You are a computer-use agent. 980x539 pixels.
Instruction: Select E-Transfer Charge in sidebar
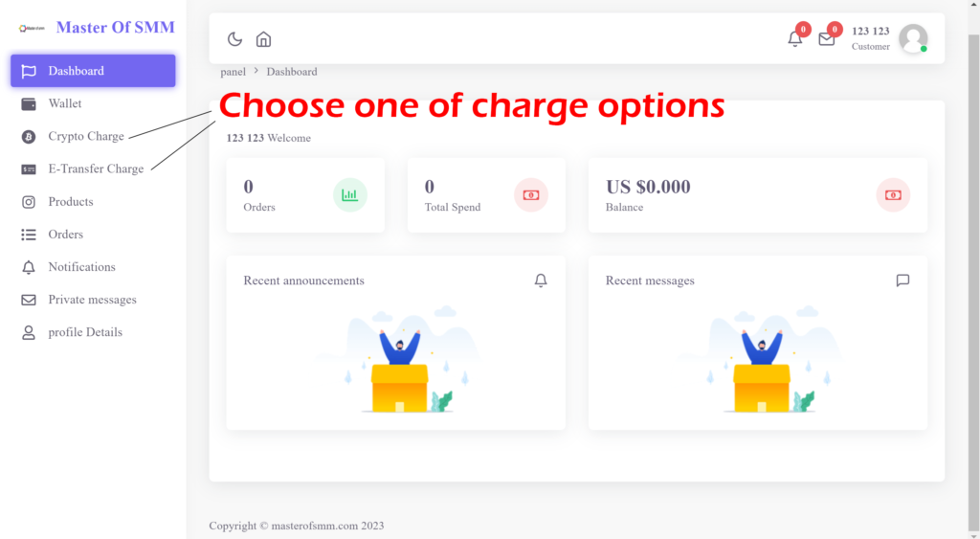(96, 168)
